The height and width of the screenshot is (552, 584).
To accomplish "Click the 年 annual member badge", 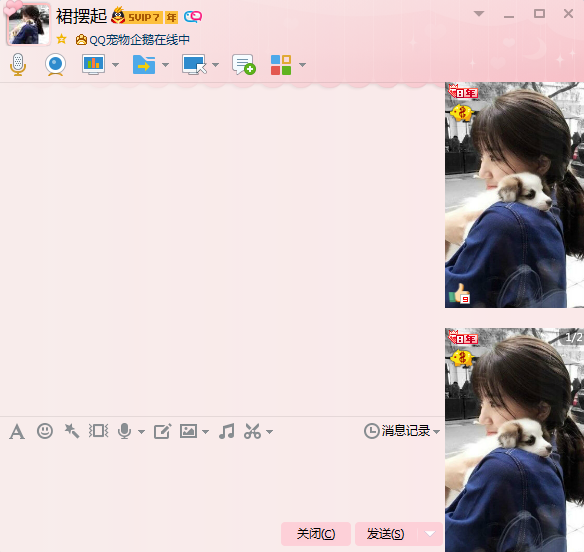I will point(171,18).
